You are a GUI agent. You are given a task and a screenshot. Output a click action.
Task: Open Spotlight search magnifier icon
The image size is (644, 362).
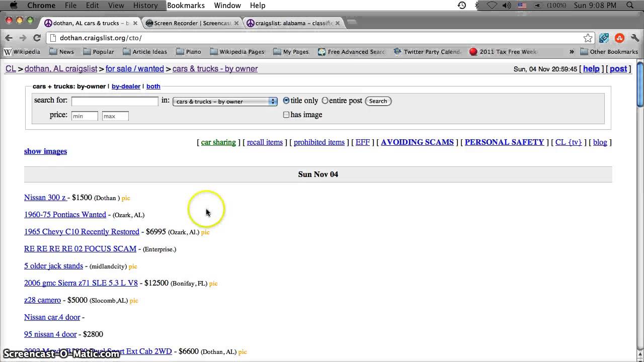pyautogui.click(x=631, y=6)
